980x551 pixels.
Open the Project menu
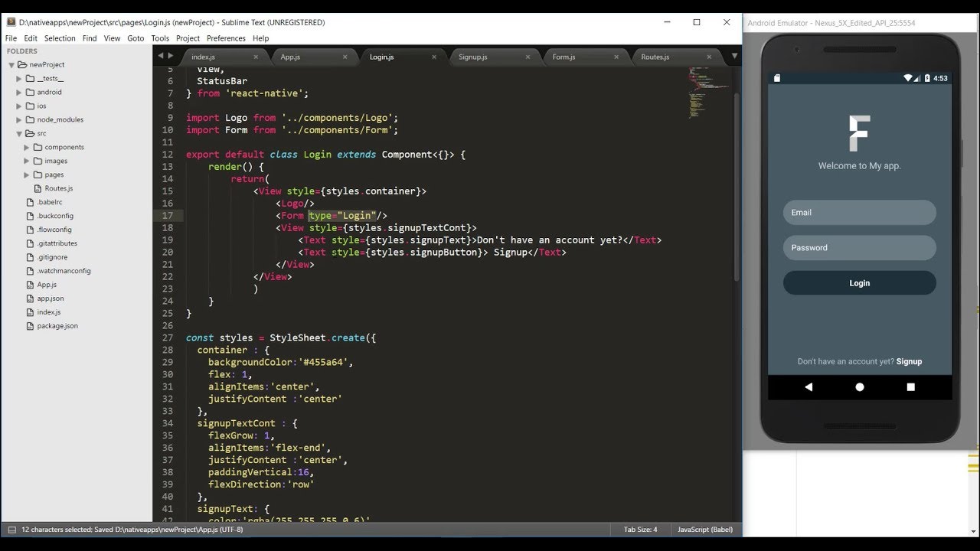click(x=188, y=38)
